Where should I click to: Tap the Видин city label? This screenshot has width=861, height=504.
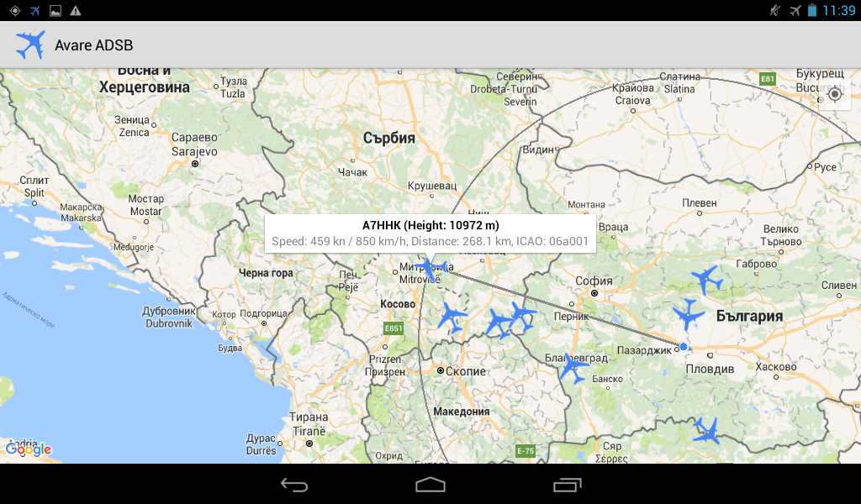[538, 150]
